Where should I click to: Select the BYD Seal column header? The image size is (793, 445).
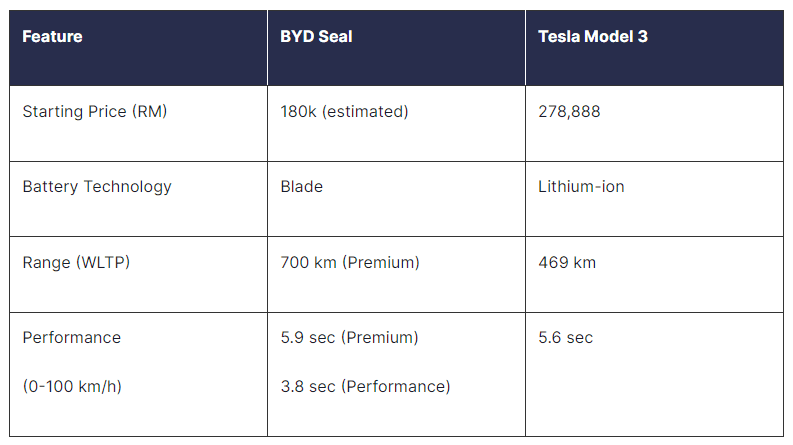[396, 48]
